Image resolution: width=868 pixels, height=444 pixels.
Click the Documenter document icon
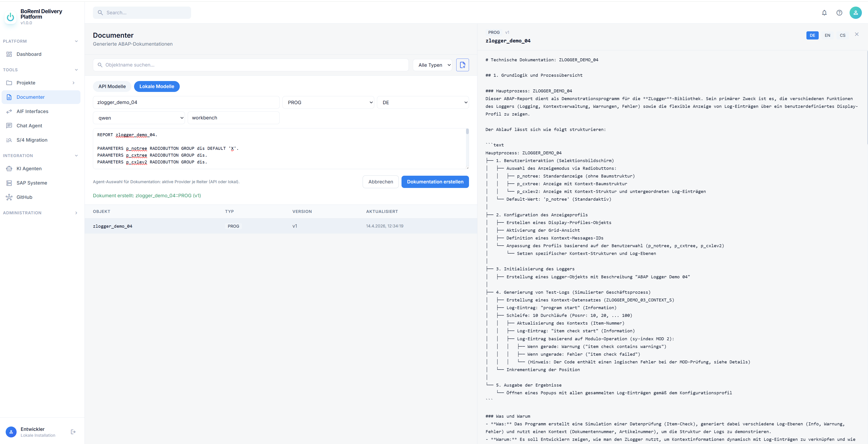tap(9, 97)
